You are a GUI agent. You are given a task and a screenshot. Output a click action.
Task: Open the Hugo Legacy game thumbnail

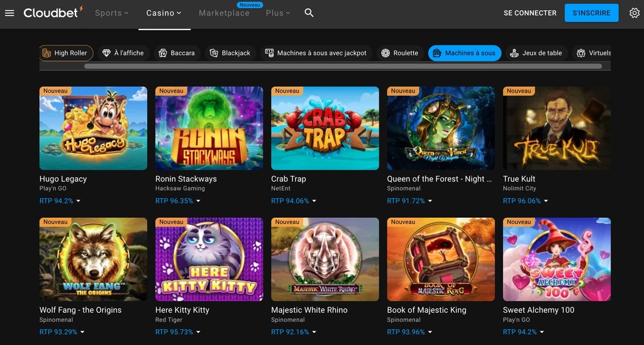[x=93, y=128]
